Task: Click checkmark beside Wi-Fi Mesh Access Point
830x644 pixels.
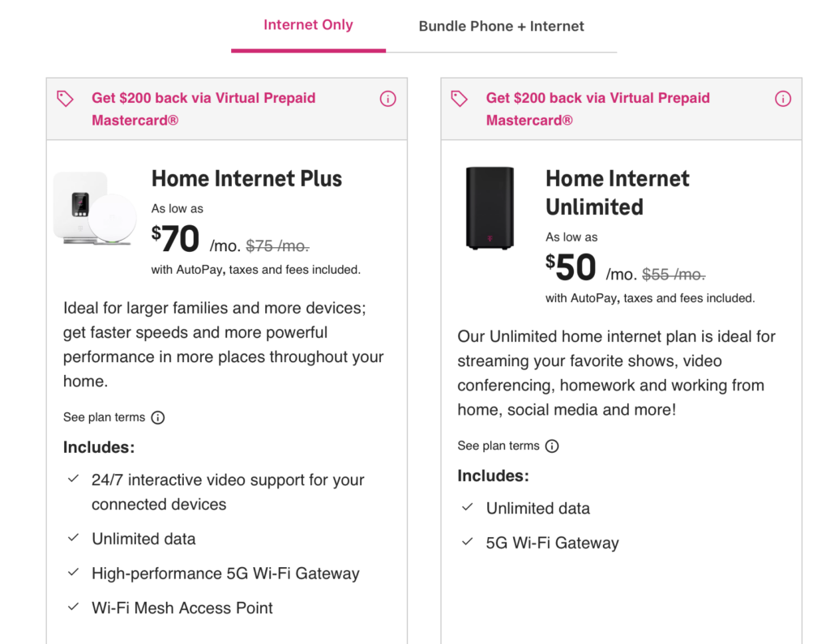Action: [74, 607]
